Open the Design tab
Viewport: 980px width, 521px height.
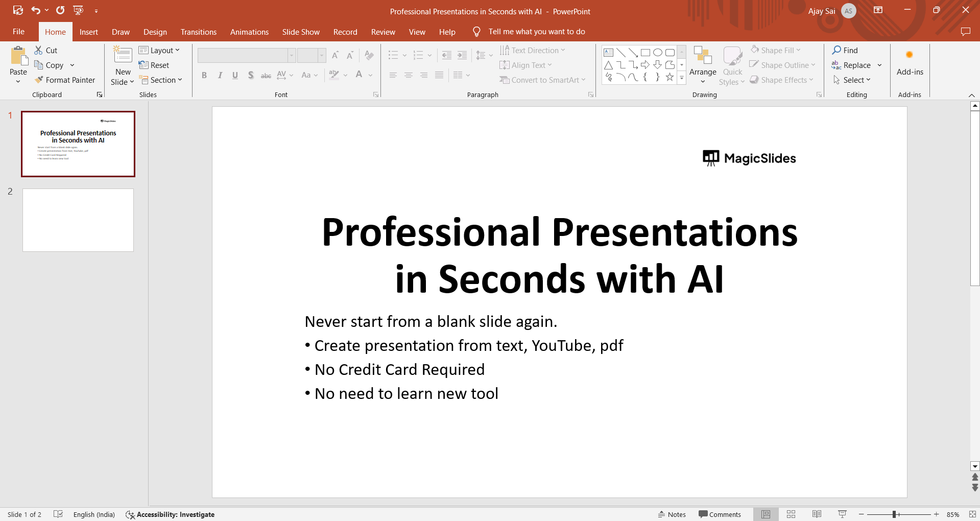(x=155, y=32)
